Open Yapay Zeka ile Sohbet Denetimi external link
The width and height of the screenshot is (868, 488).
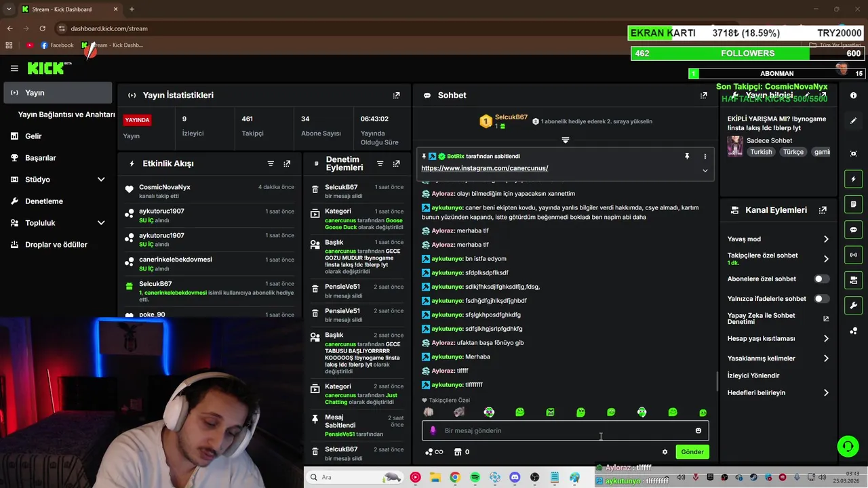tap(826, 319)
